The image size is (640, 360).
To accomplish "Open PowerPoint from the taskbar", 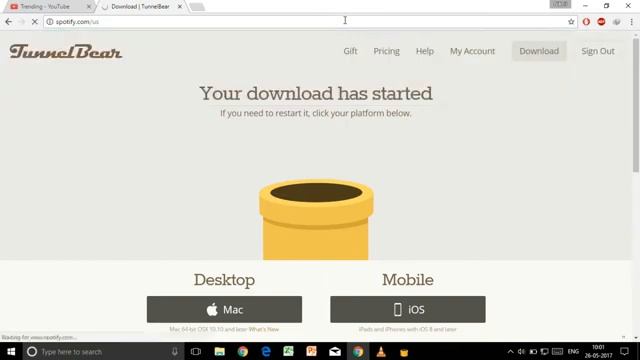I will (x=311, y=351).
